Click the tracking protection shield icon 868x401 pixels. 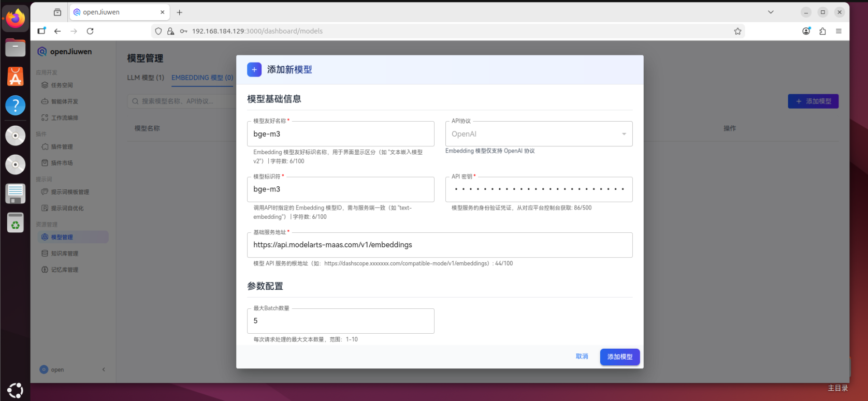point(158,31)
